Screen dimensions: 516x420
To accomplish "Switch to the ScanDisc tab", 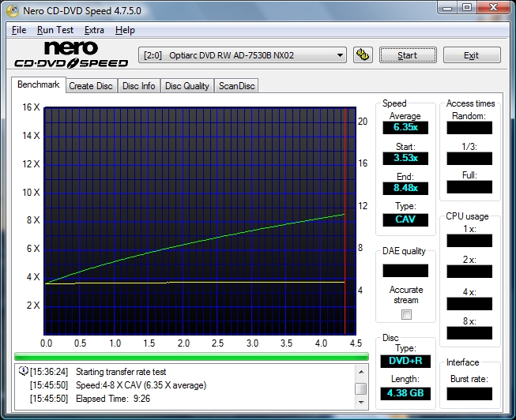I will pos(236,86).
